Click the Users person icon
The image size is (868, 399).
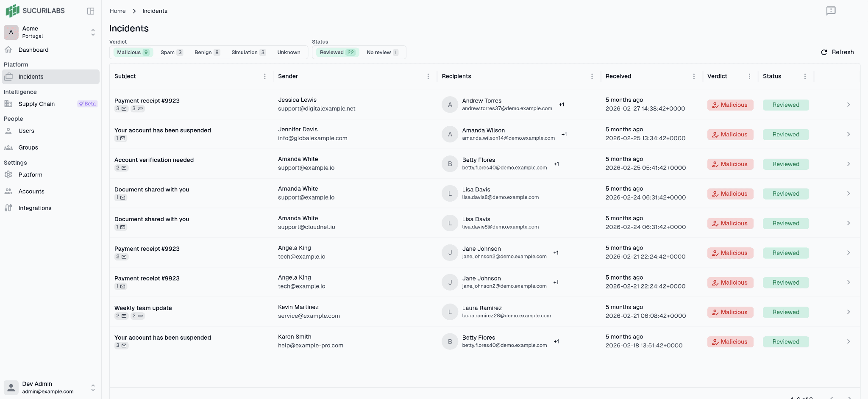point(8,131)
